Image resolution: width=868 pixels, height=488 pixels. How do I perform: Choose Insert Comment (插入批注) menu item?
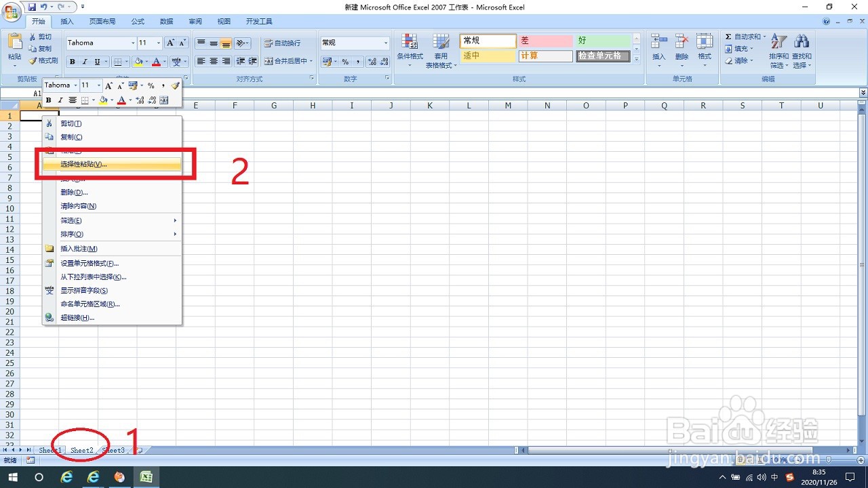(112, 249)
